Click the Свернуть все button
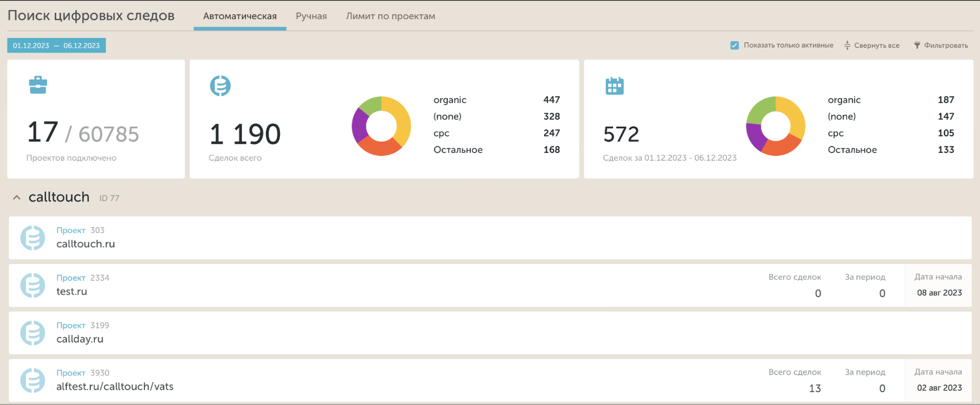 click(872, 45)
